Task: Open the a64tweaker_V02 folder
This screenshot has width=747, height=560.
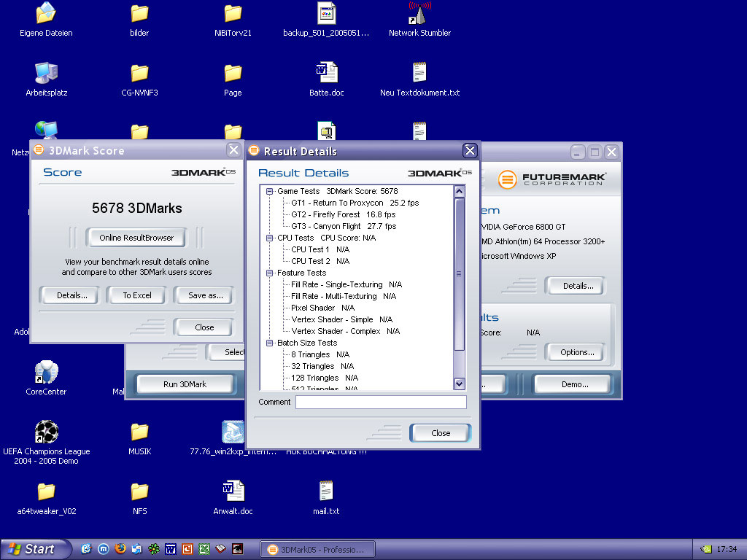Action: (x=46, y=492)
